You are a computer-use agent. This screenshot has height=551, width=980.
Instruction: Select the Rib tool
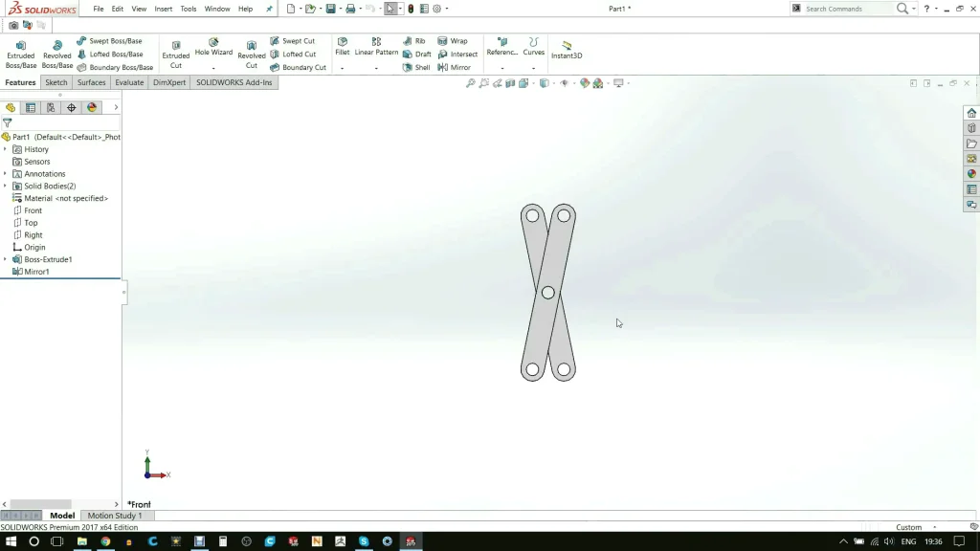pos(414,40)
